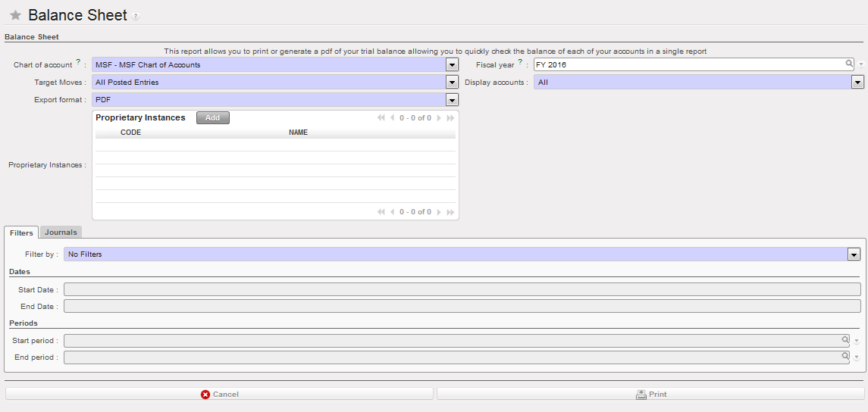Open Fiscal year search magnifier icon
Screen dimensions: 868x412
pos(848,64)
